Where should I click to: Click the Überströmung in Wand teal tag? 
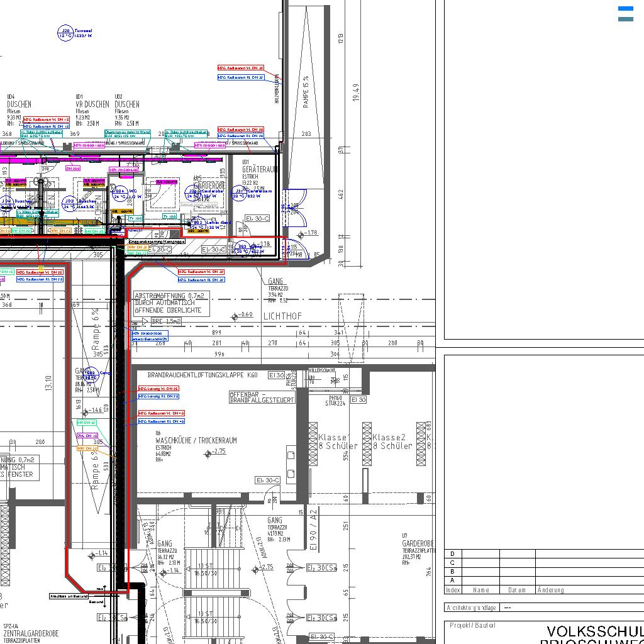(x=127, y=134)
